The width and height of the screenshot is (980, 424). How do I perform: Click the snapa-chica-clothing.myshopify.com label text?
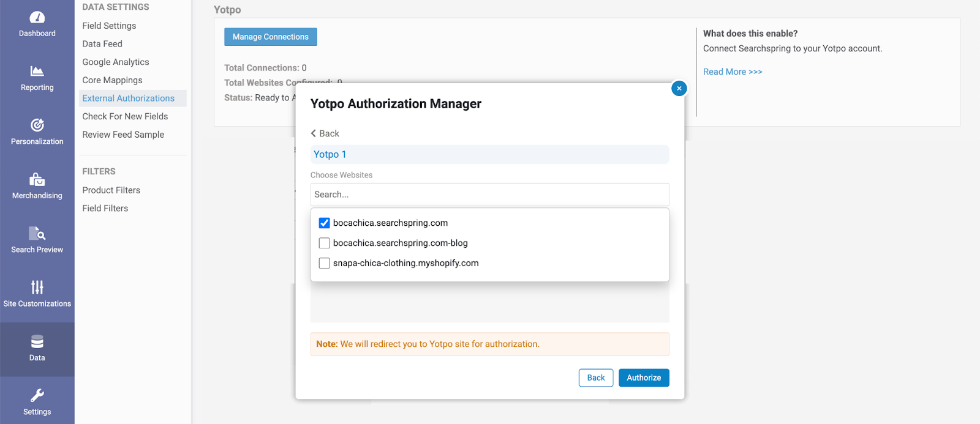pos(406,264)
